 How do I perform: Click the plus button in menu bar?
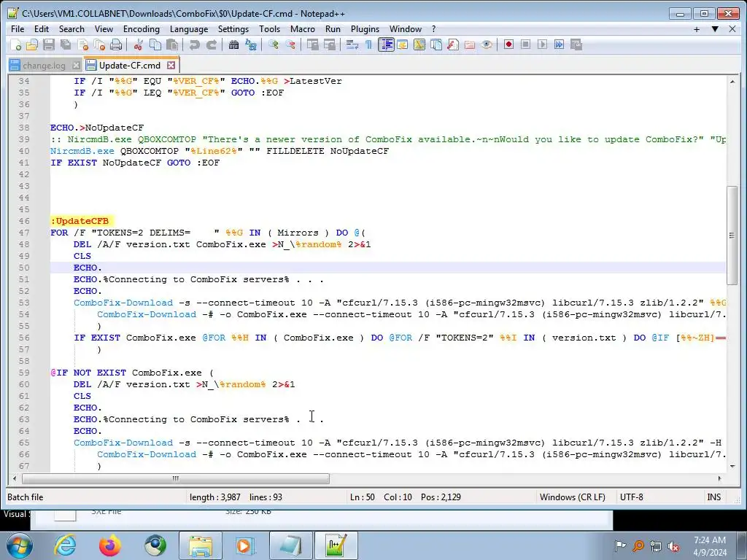point(697,29)
